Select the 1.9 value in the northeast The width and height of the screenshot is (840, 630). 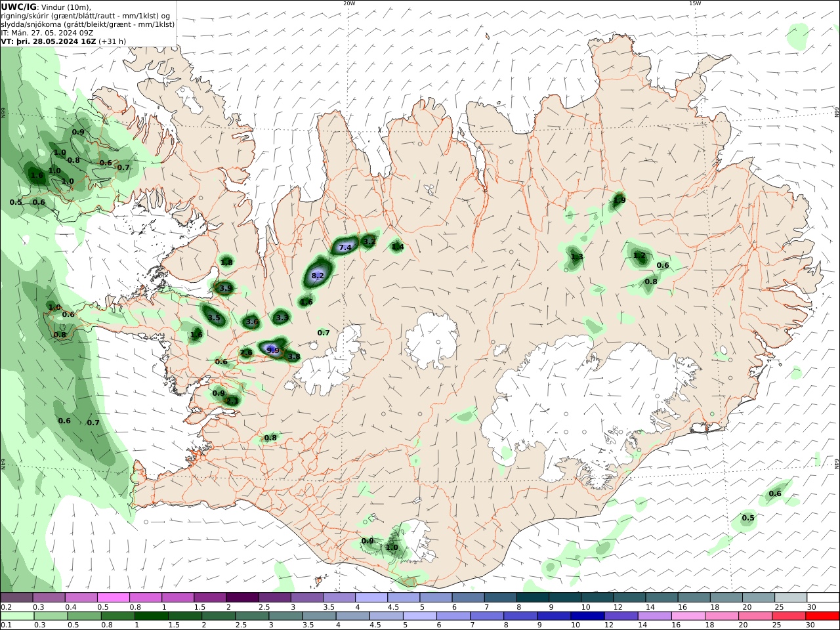point(619,200)
